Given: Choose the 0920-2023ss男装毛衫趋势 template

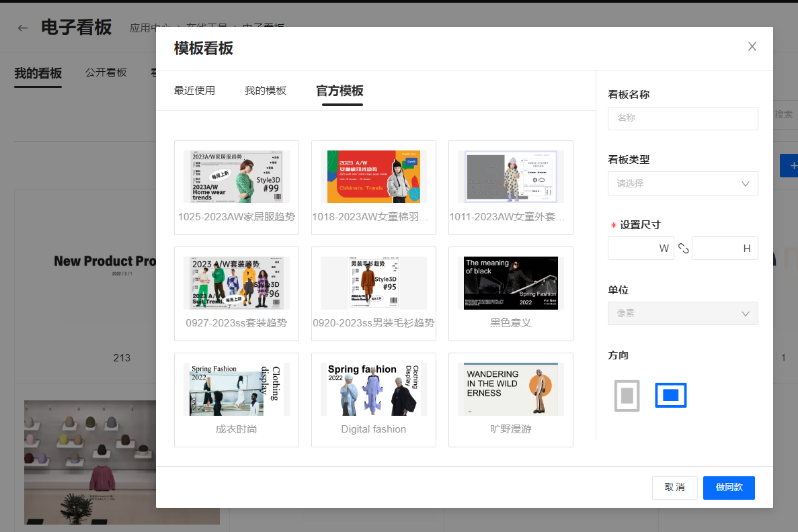Looking at the screenshot, I should [x=374, y=294].
